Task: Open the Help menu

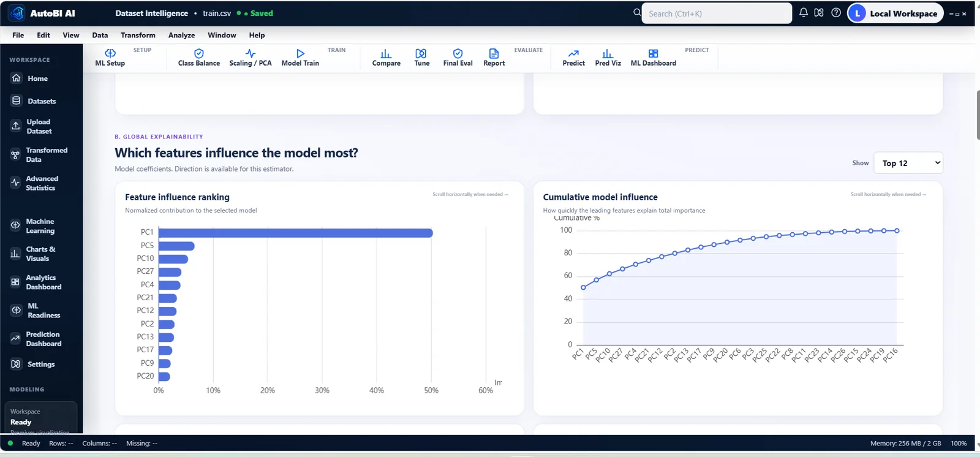Action: pos(257,36)
